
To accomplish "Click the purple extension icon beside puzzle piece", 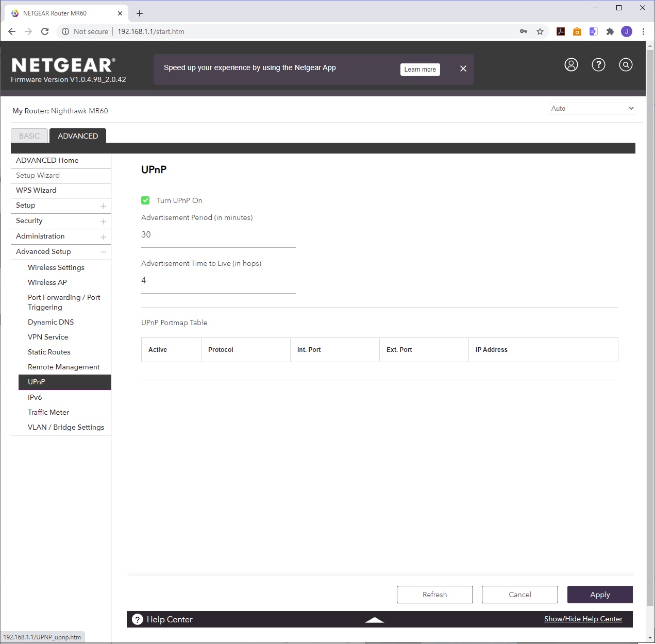I will point(594,31).
